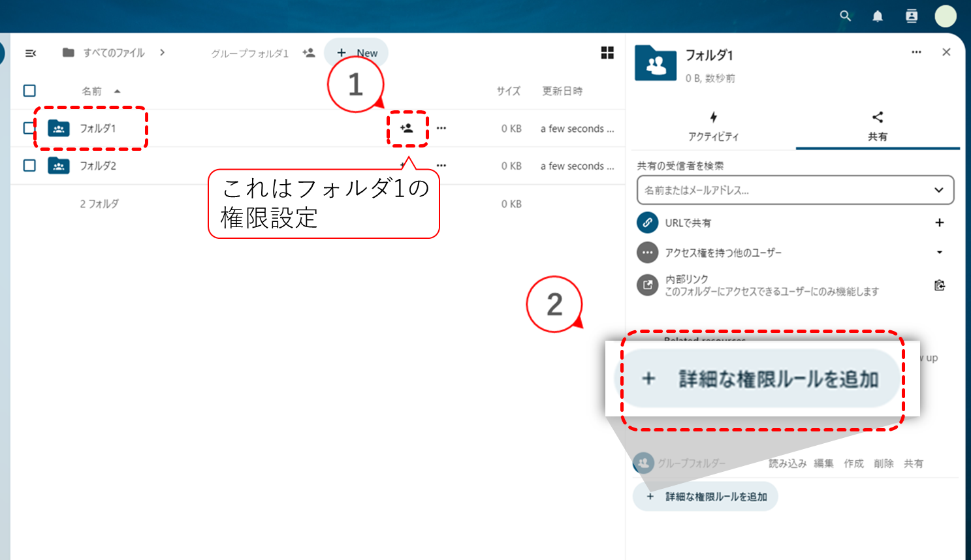Click the すべてのファイル folder icon
Image resolution: width=971 pixels, height=560 pixels.
68,52
